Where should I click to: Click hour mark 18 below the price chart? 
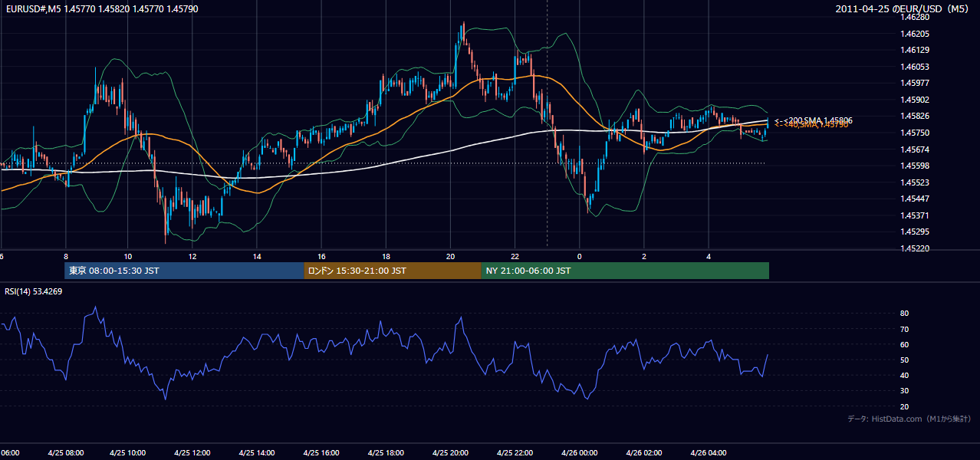click(x=386, y=256)
